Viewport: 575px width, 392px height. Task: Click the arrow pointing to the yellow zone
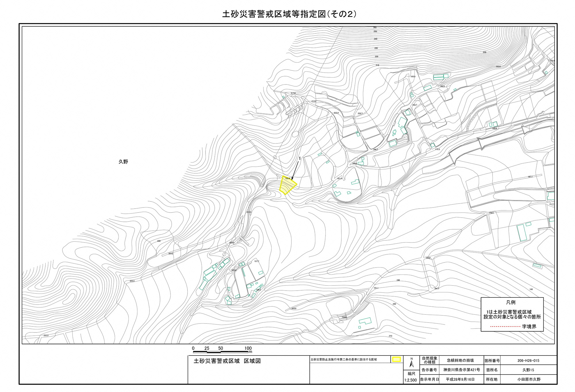point(295,171)
